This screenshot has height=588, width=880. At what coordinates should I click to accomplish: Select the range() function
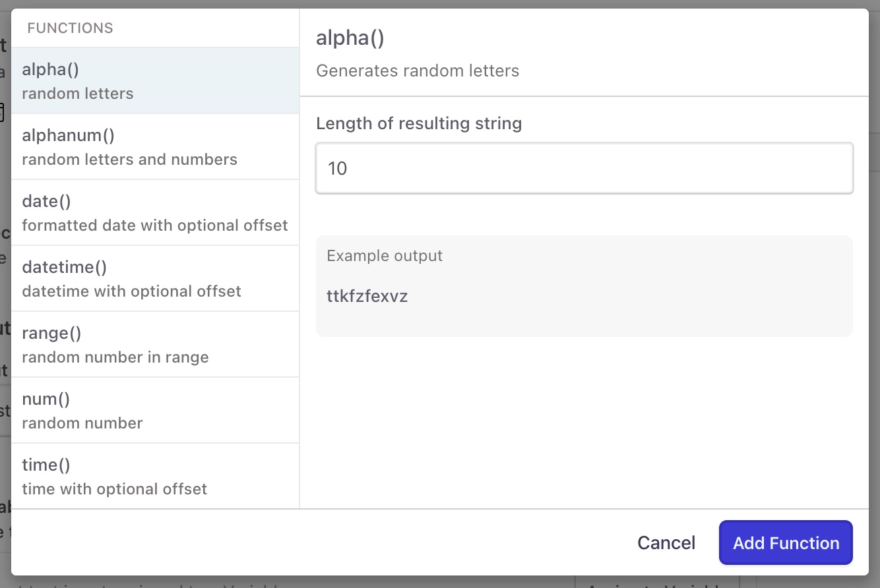[155, 344]
